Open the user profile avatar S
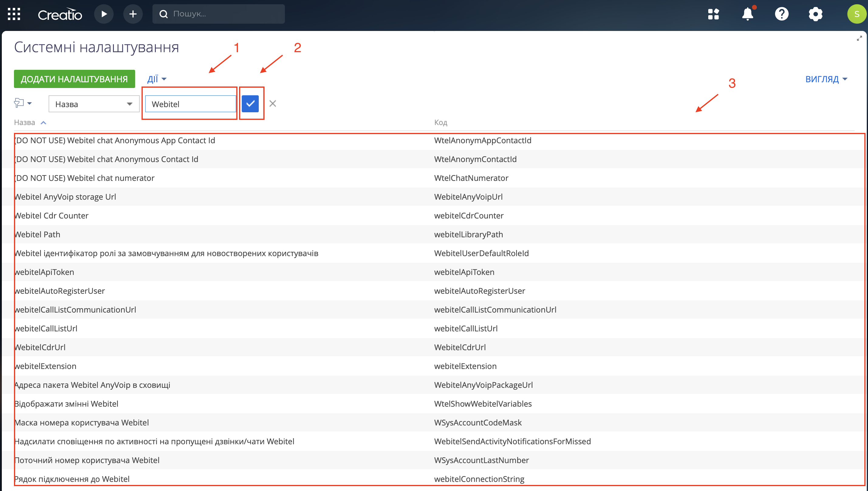Image resolution: width=868 pixels, height=491 pixels. (x=856, y=14)
